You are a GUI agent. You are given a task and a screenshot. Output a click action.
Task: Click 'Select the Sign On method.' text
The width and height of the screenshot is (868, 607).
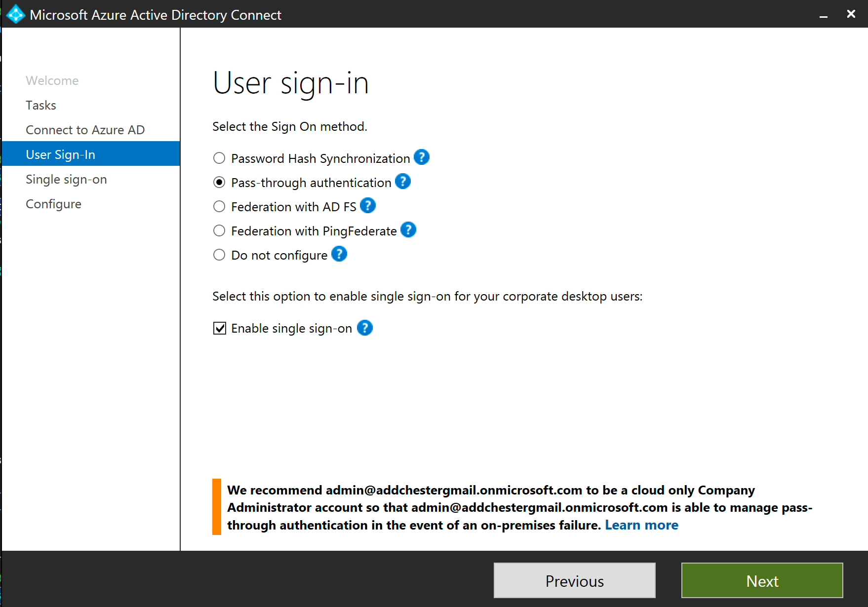(290, 127)
